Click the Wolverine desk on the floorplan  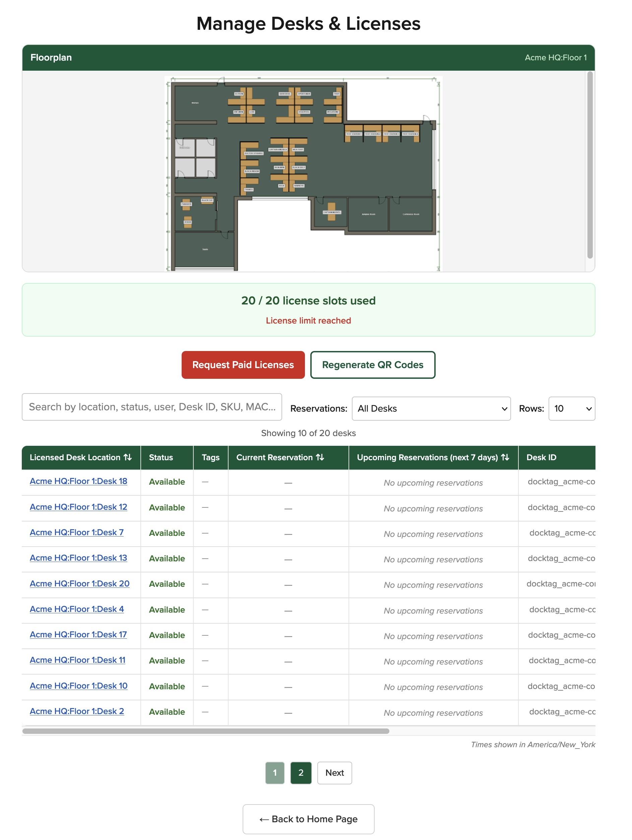333,111
